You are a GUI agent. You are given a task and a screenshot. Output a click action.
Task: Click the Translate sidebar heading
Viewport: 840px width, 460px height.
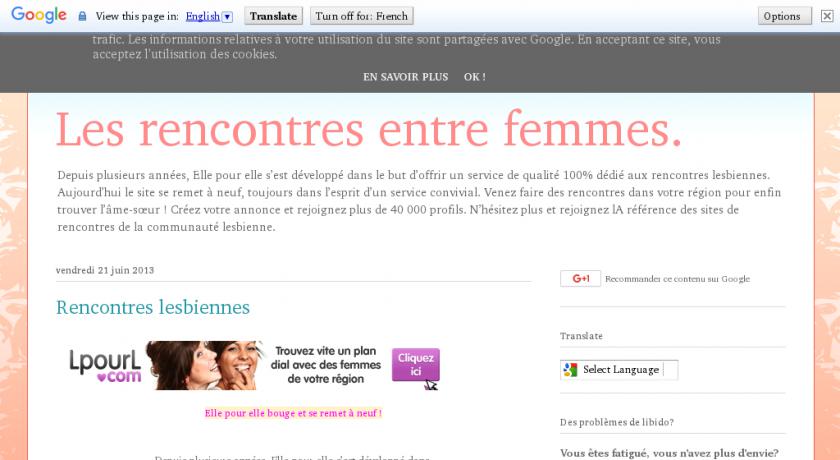[x=581, y=336]
